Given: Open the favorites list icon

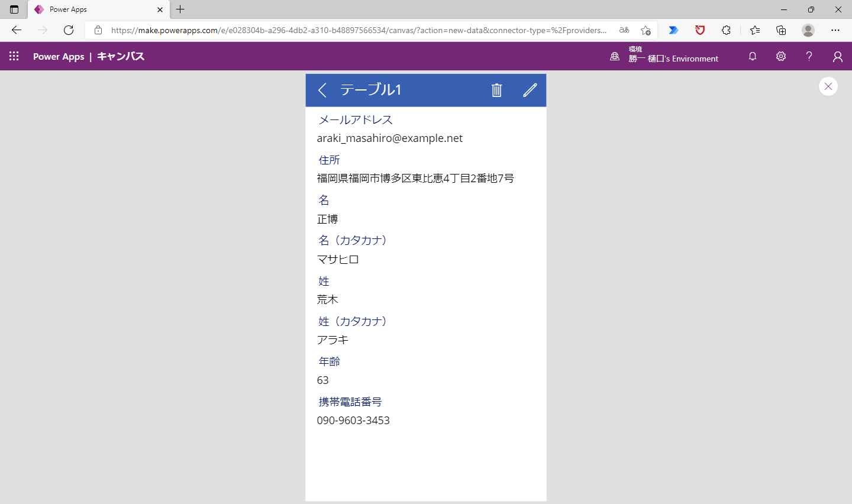Looking at the screenshot, I should (x=755, y=30).
